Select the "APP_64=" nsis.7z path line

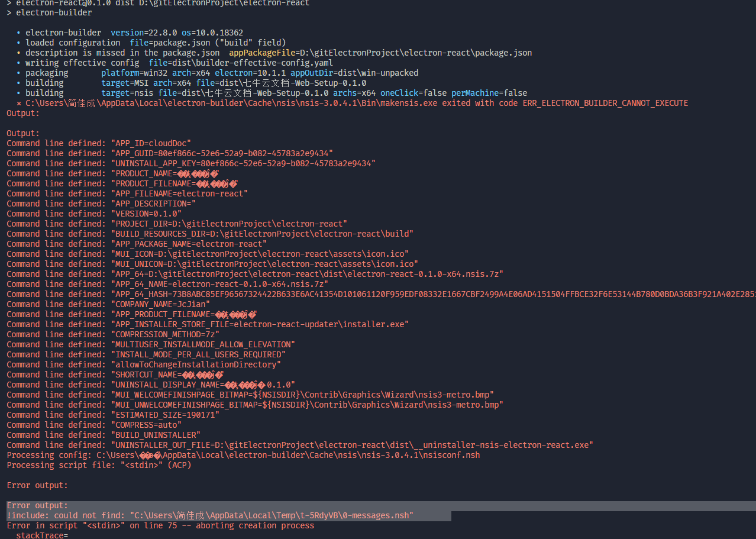click(x=255, y=274)
